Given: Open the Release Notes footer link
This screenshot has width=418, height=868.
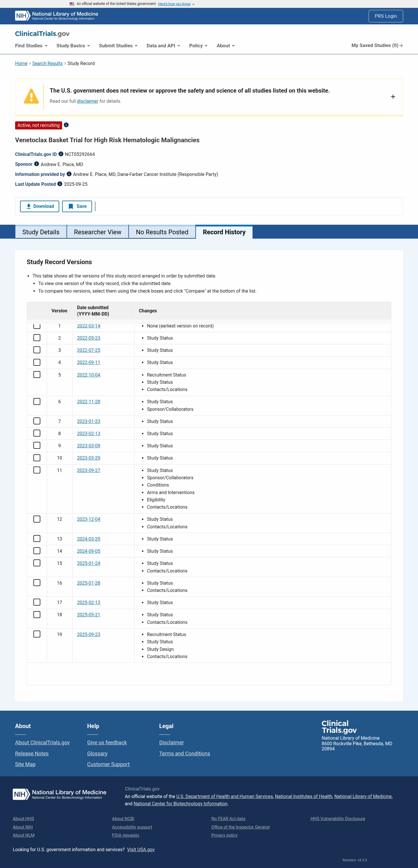Looking at the screenshot, I should click(32, 753).
